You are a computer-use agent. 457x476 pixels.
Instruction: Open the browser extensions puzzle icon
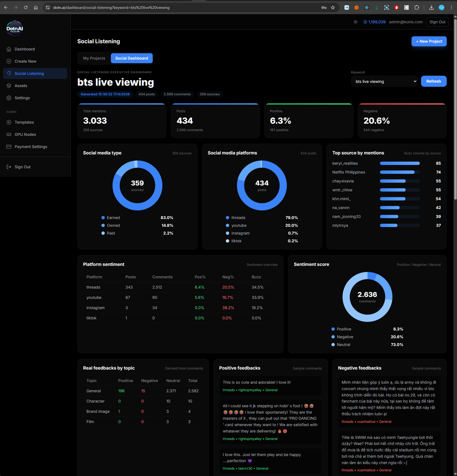[417, 7]
